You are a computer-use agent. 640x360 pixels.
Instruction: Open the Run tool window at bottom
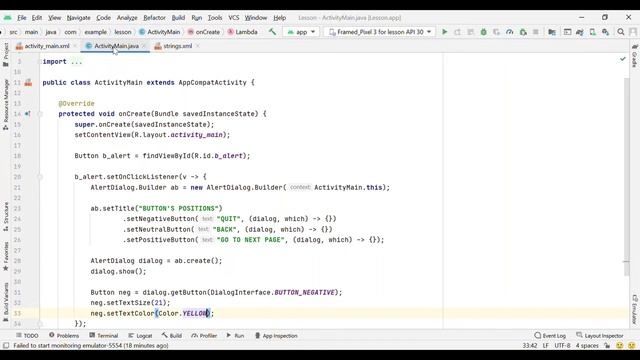[x=236, y=336]
